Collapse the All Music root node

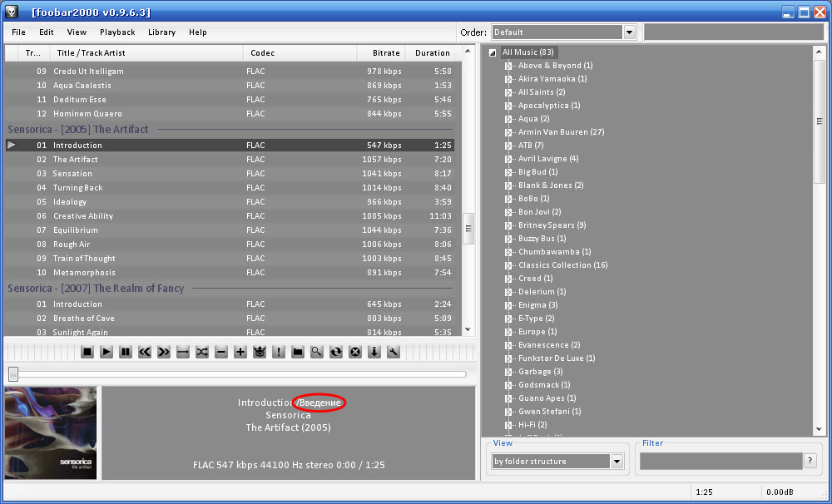tap(493, 52)
